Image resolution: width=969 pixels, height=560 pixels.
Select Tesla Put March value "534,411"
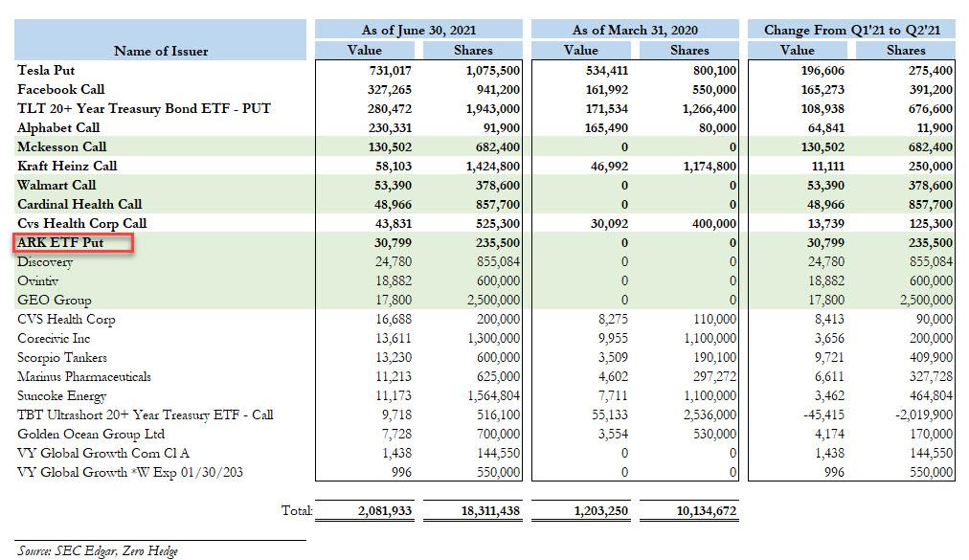pos(607,71)
